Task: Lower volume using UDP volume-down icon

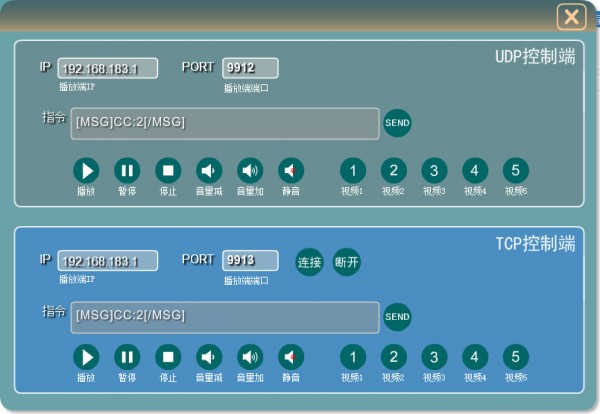Action: point(209,170)
